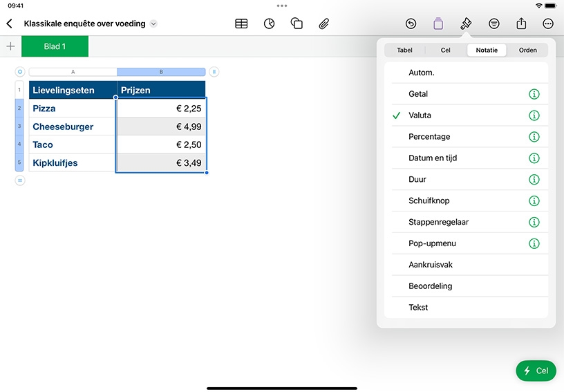Select row 1 header
Image resolution: width=564 pixels, height=392 pixels.
pyautogui.click(x=19, y=90)
